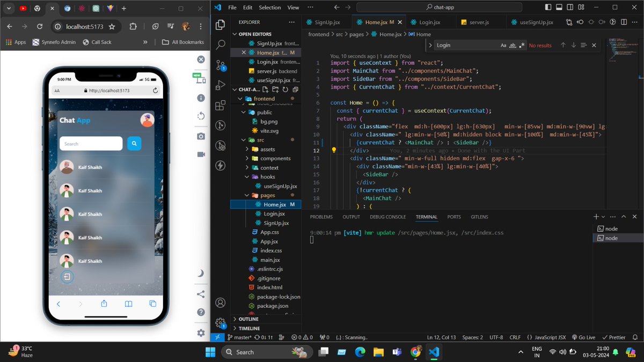
Task: Click the Search input in the phone preview
Action: [x=91, y=144]
